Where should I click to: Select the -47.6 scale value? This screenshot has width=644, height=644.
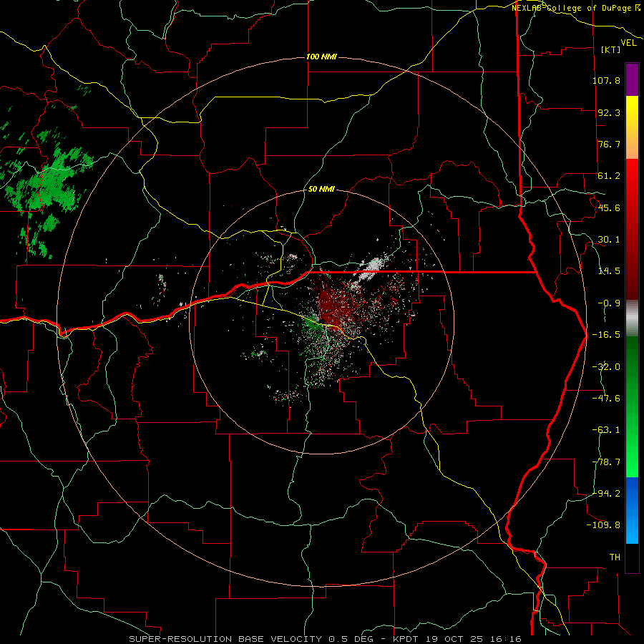pos(606,399)
